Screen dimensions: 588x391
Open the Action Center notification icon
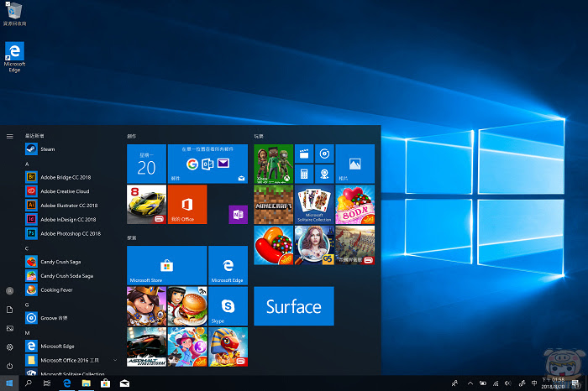tap(575, 383)
